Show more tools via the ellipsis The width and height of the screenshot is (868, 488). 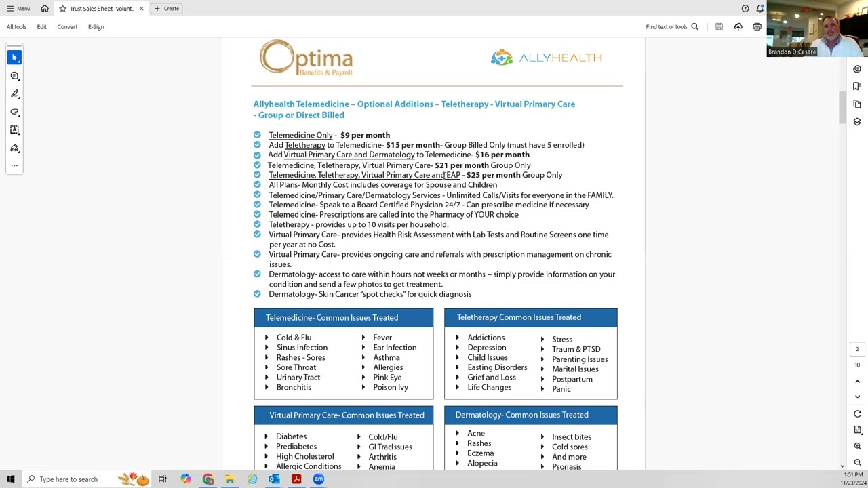pyautogui.click(x=15, y=165)
